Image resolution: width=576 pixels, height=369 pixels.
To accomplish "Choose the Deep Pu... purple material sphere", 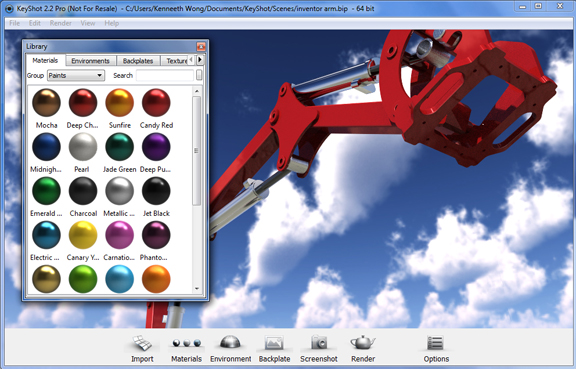I will coord(156,147).
